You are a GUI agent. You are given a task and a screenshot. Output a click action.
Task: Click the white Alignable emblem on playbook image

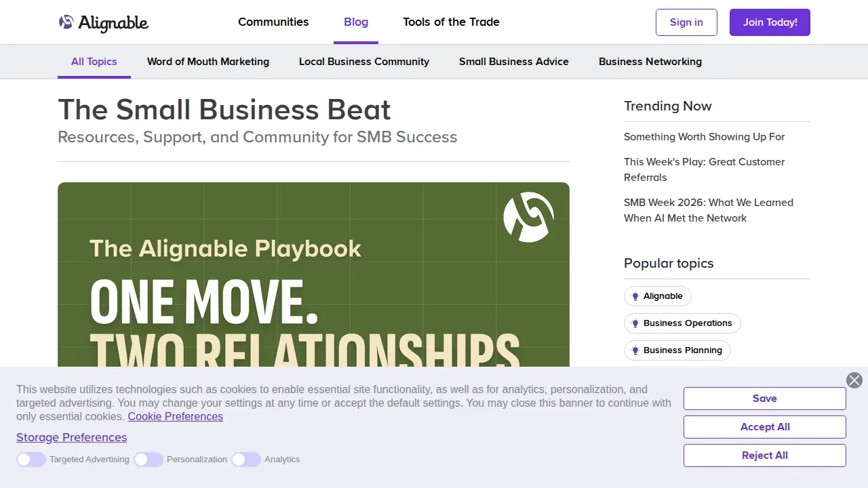click(x=528, y=217)
